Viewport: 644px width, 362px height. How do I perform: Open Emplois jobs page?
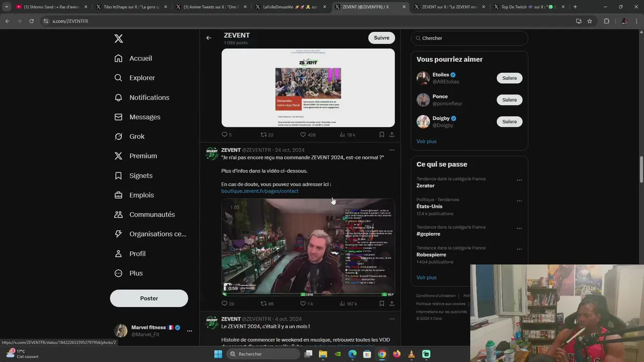coord(134,195)
